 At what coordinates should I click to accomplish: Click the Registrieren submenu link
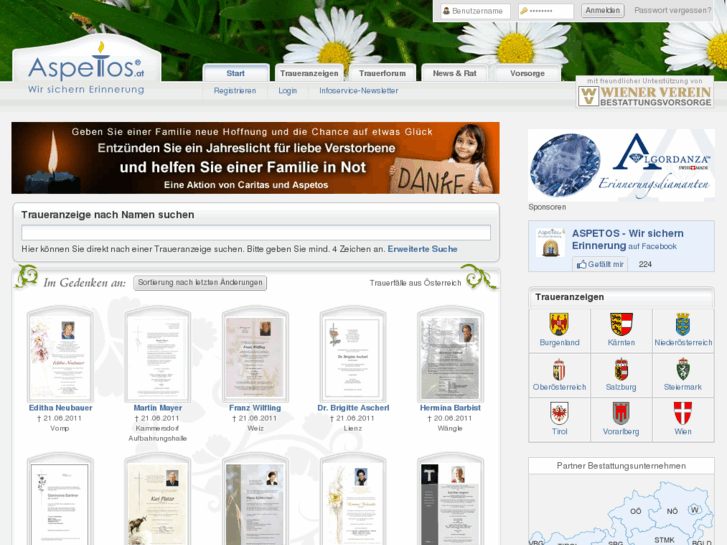[235, 91]
